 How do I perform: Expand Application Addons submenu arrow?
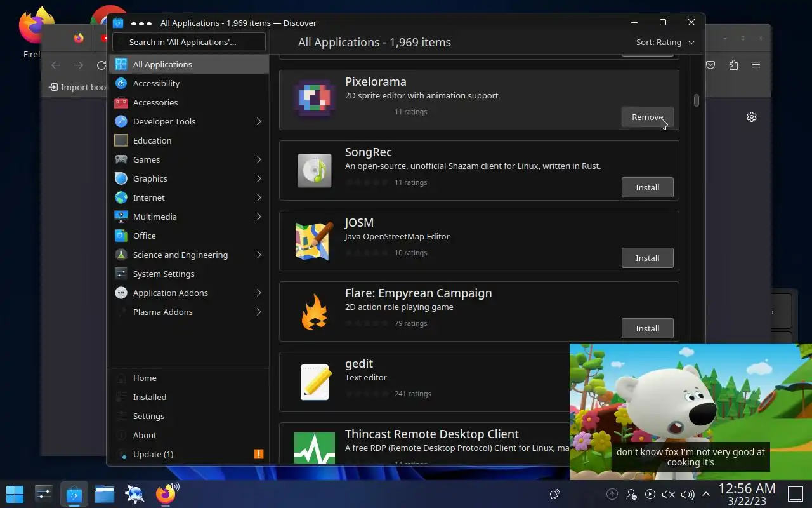click(259, 293)
